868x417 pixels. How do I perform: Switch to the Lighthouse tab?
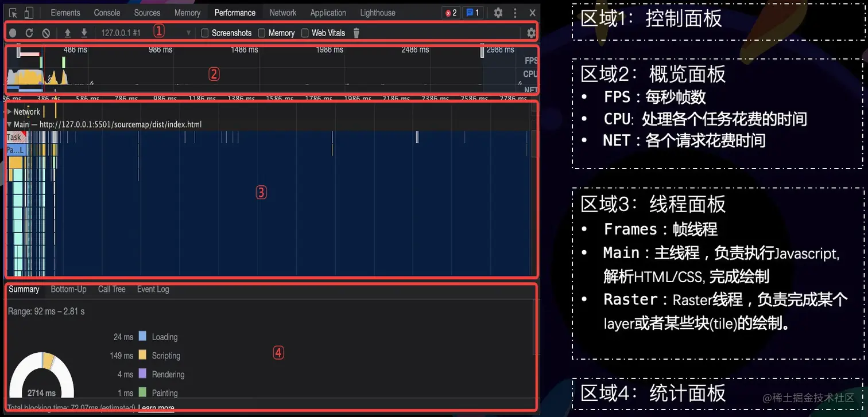pos(377,13)
